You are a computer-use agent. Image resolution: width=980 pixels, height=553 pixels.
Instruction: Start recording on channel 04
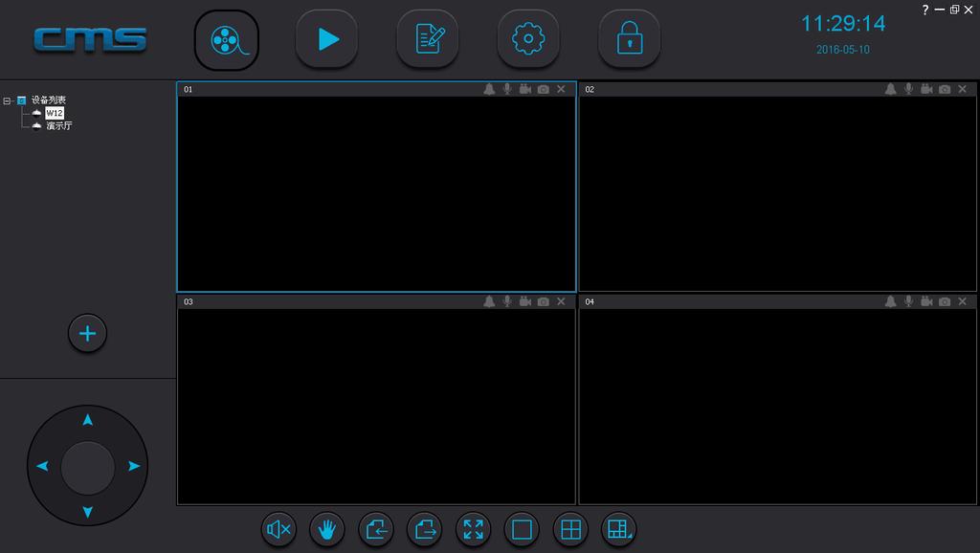pyautogui.click(x=926, y=301)
